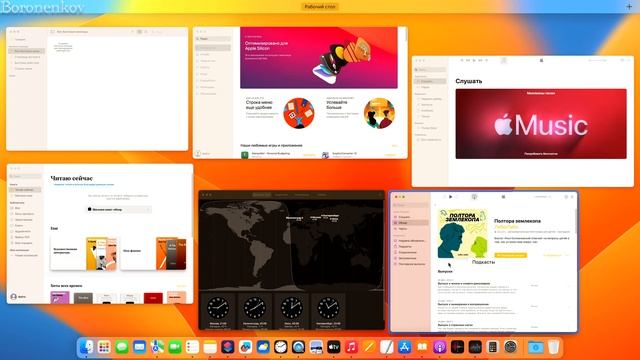Launch Messages from the Dock
The height and width of the screenshot is (360, 640).
coord(122,347)
